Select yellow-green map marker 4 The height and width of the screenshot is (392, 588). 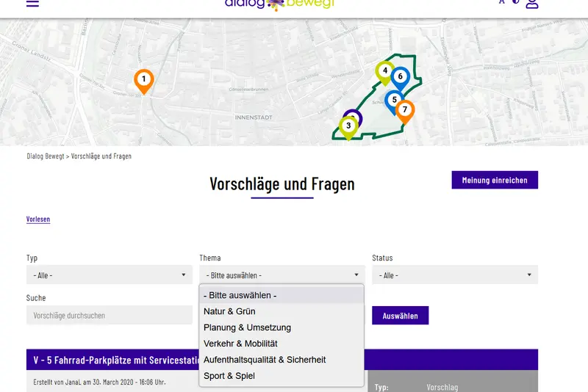point(384,73)
